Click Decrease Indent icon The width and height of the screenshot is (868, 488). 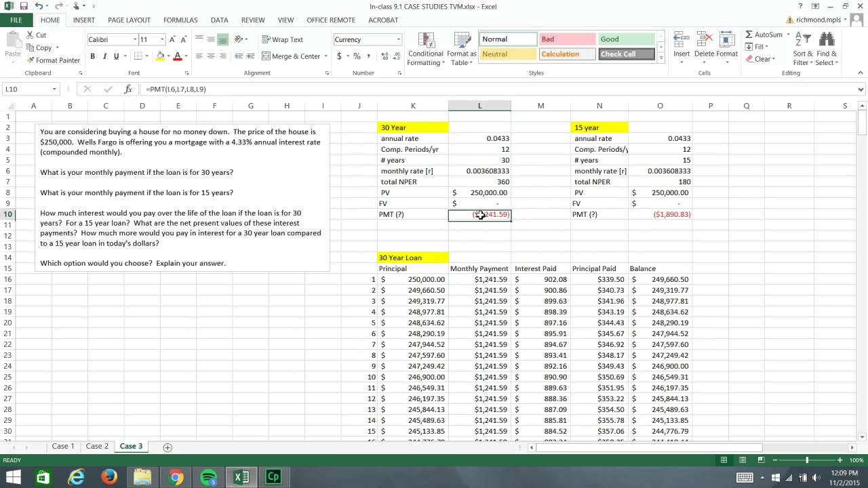[239, 56]
